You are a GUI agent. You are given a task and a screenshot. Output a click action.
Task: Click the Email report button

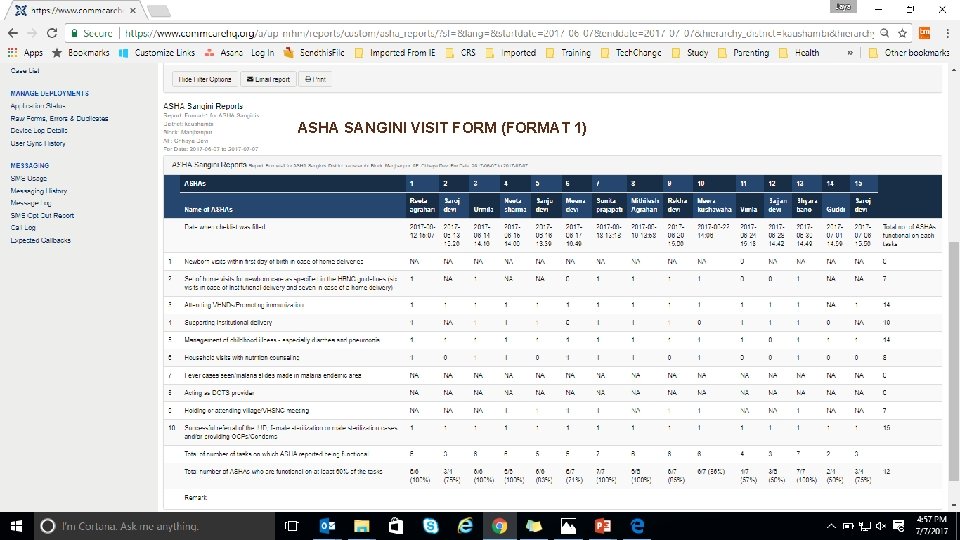pyautogui.click(x=268, y=79)
